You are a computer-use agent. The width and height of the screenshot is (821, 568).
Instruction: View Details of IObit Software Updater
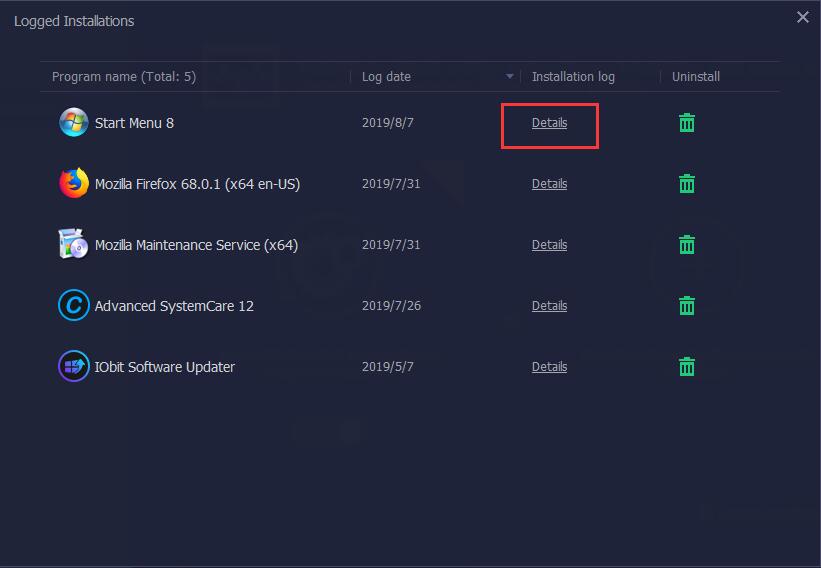coord(549,367)
